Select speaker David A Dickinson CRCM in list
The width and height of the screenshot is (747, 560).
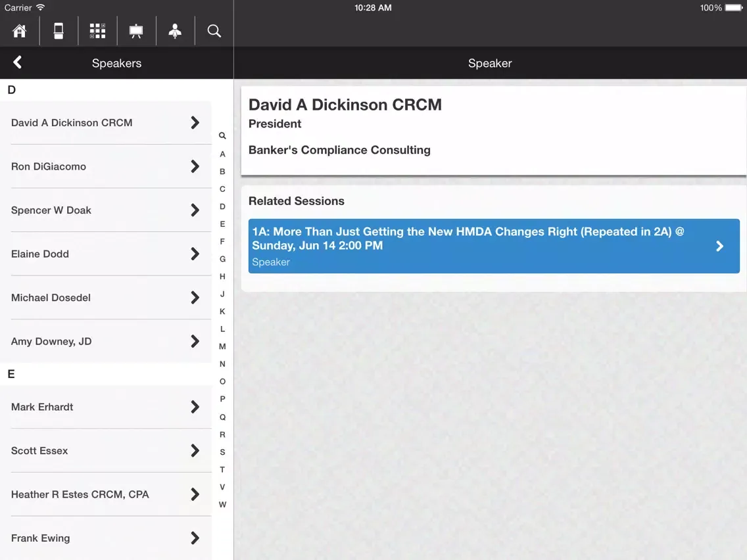click(106, 122)
